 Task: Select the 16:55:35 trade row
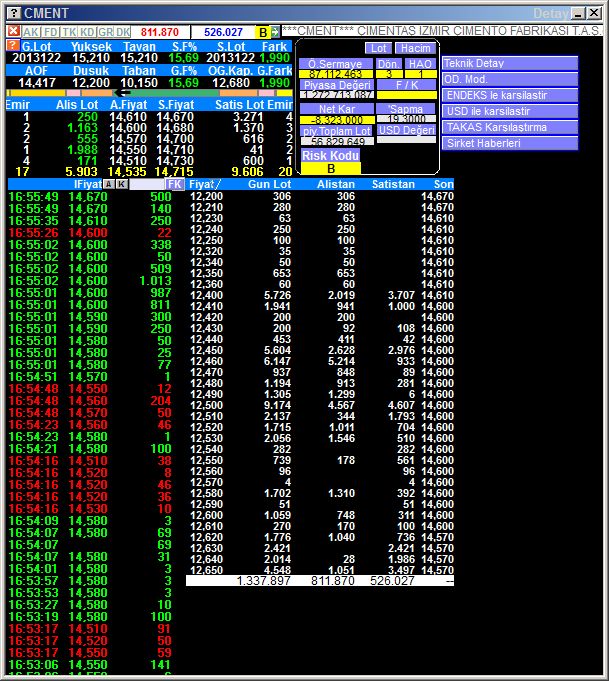point(90,221)
